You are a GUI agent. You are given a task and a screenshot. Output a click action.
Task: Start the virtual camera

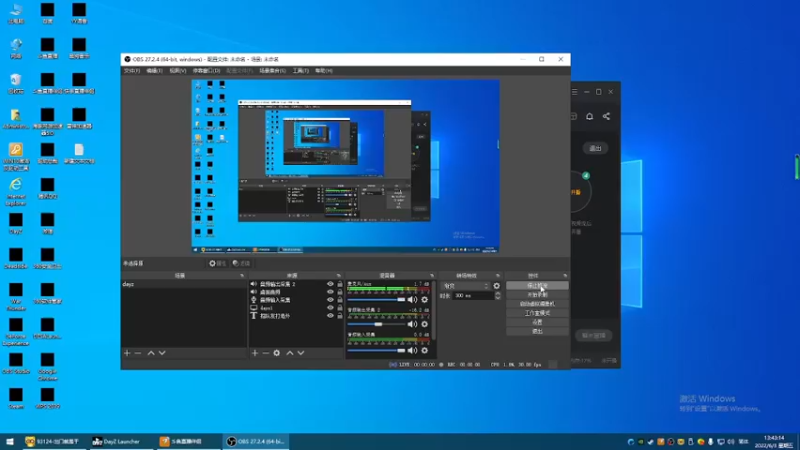537,304
